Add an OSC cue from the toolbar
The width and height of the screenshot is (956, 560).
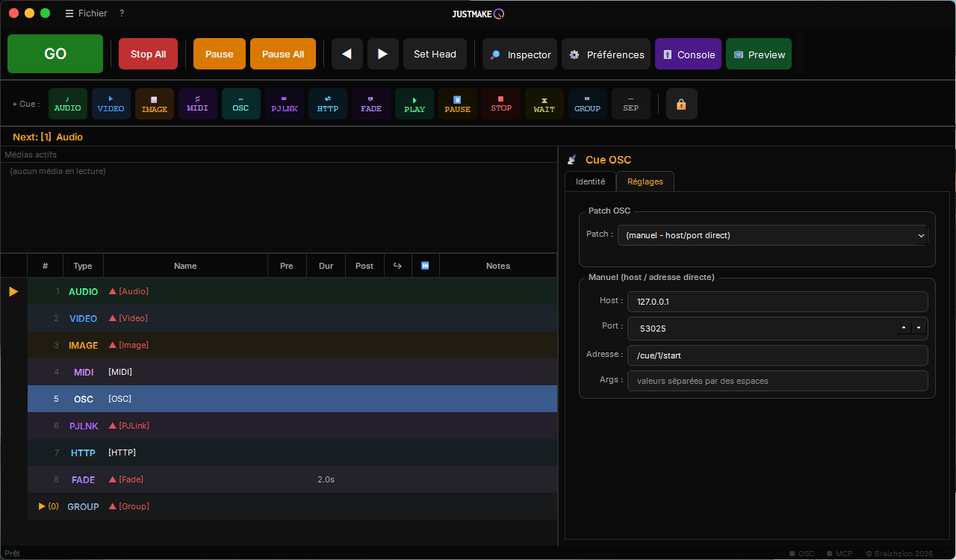point(241,104)
